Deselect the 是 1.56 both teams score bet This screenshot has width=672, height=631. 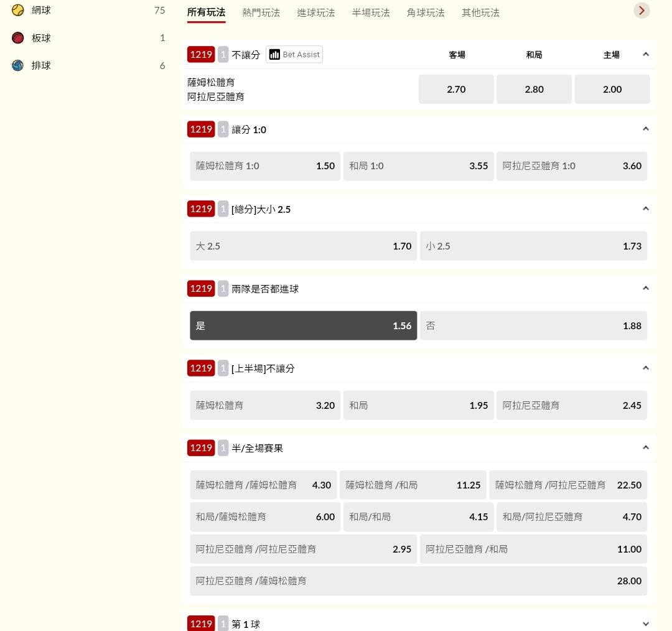(x=304, y=325)
